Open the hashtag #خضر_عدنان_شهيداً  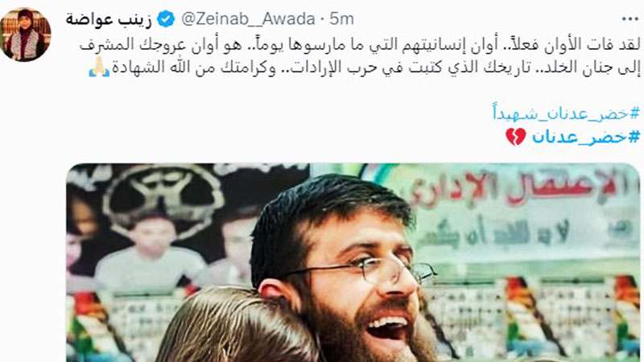[x=566, y=113]
